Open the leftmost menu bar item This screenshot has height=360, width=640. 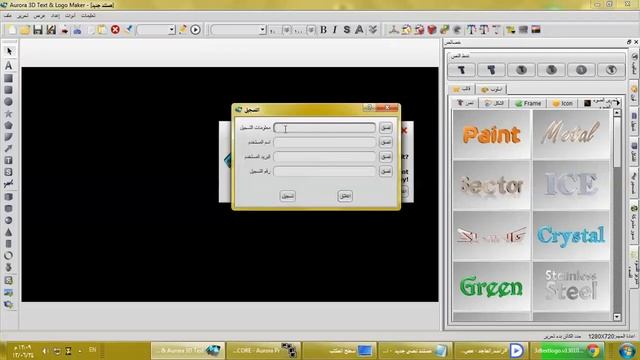[8, 16]
